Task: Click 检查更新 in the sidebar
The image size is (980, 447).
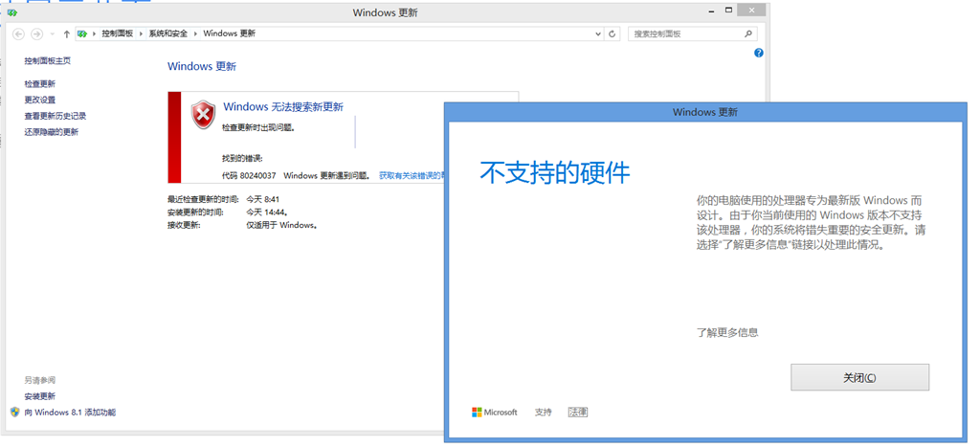Action: point(40,84)
